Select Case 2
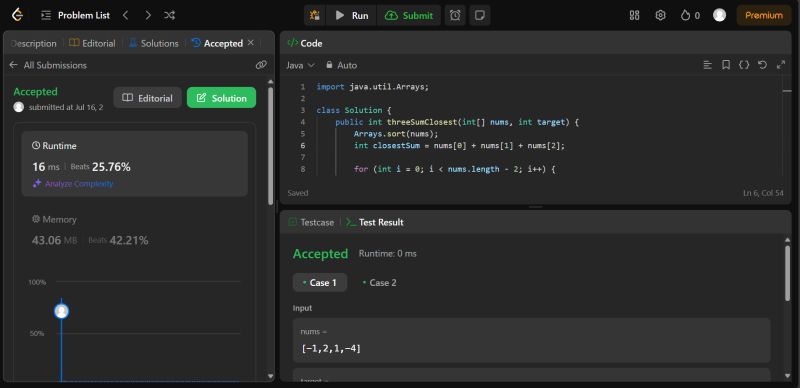Viewport: 800px width, 388px height. coord(379,282)
